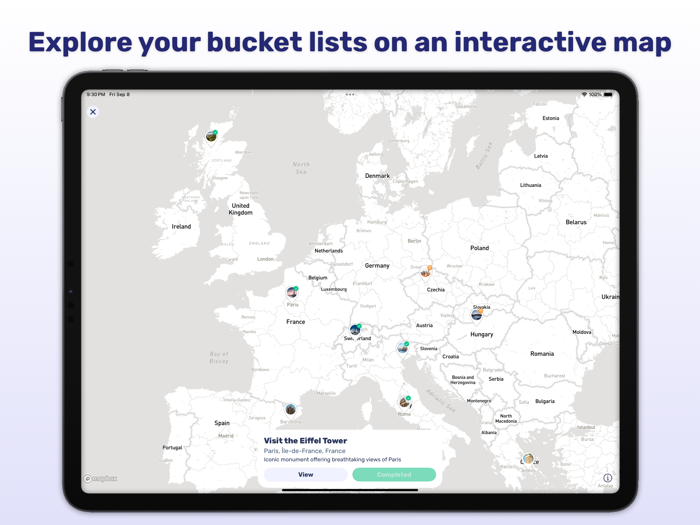Click the Netherlands map label
Image resolution: width=700 pixels, height=525 pixels.
coord(329,251)
